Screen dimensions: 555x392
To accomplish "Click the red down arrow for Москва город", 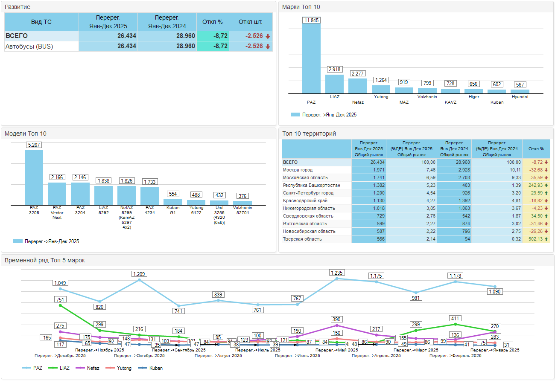I will pyautogui.click(x=546, y=170).
